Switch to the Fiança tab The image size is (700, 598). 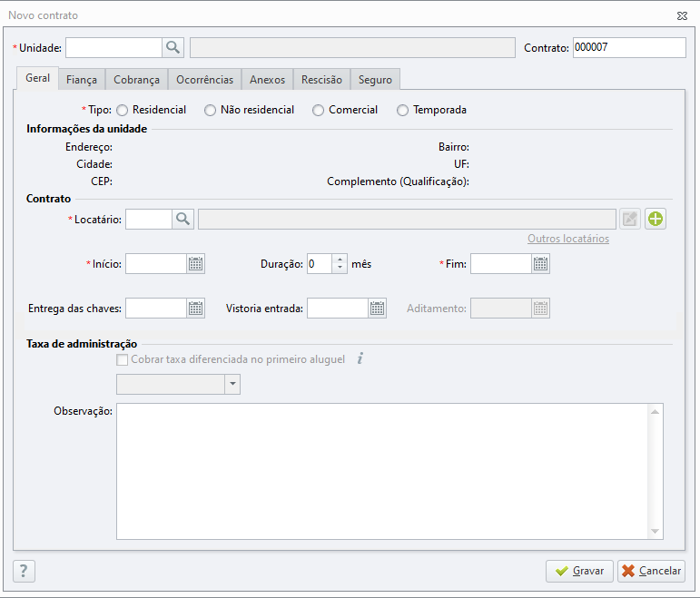point(82,80)
